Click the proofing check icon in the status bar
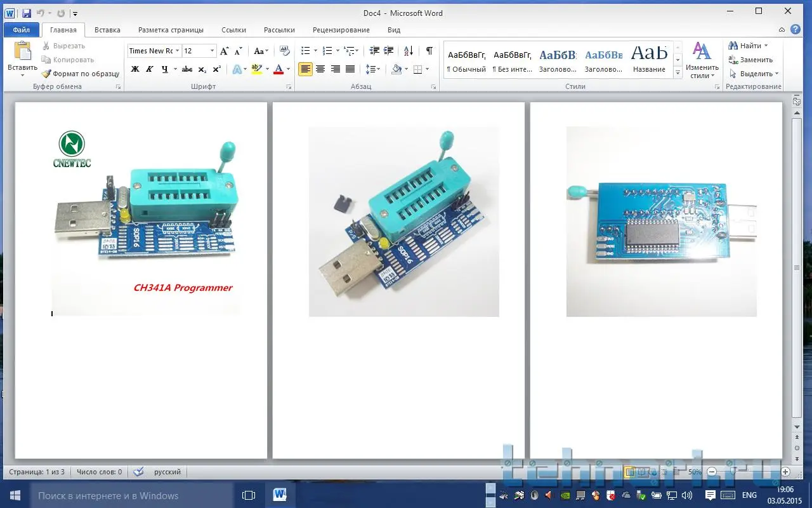 pyautogui.click(x=138, y=472)
